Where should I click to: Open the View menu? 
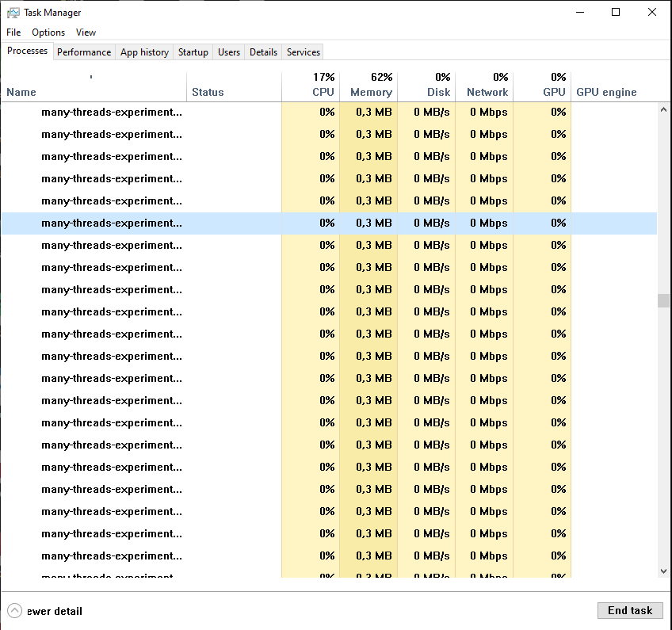(x=86, y=32)
